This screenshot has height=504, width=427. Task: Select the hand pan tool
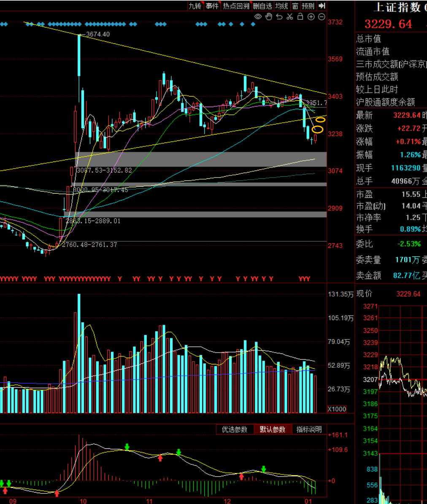coord(269,17)
